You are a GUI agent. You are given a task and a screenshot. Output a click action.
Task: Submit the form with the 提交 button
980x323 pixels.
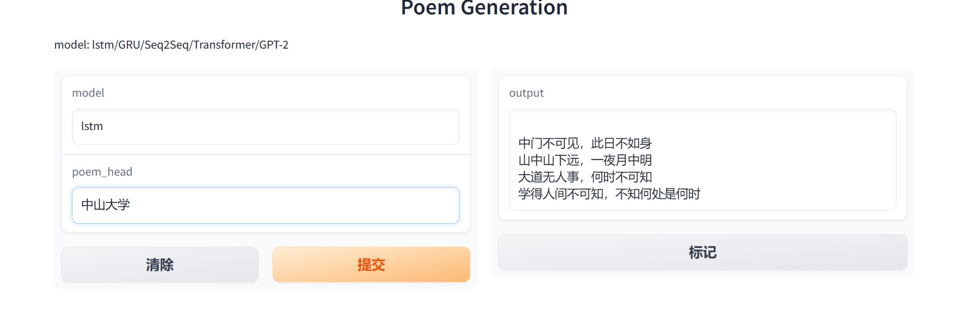(x=371, y=264)
